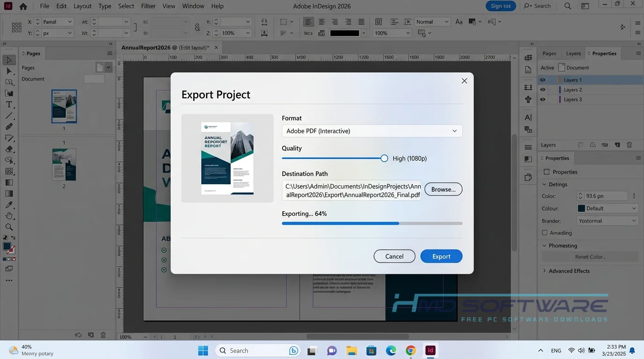
Task: Select the Pencil tool
Action: (9, 138)
